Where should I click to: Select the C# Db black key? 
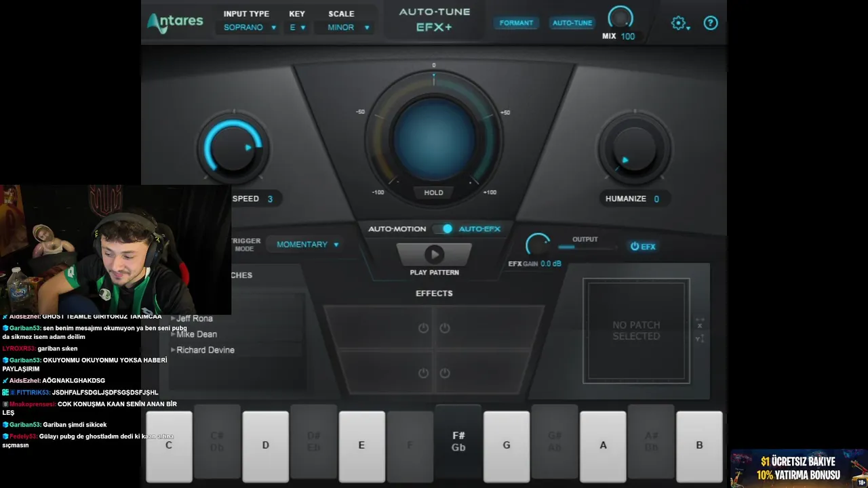pyautogui.click(x=217, y=441)
